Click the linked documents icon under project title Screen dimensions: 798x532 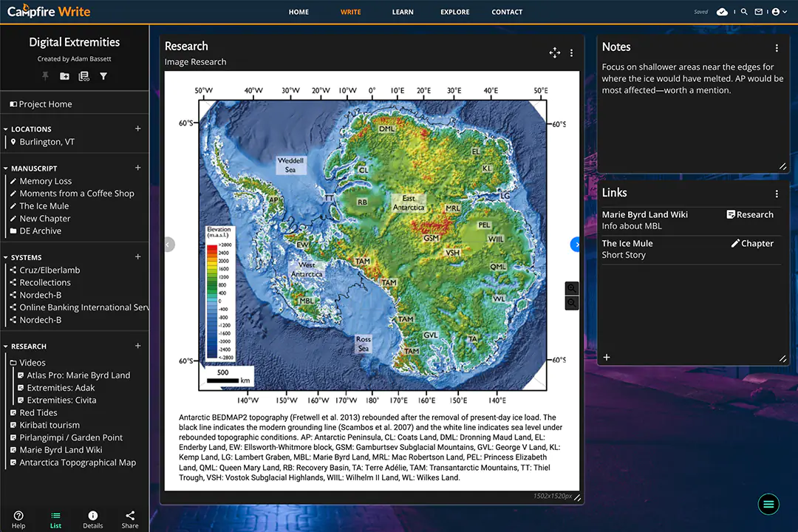[83, 76]
